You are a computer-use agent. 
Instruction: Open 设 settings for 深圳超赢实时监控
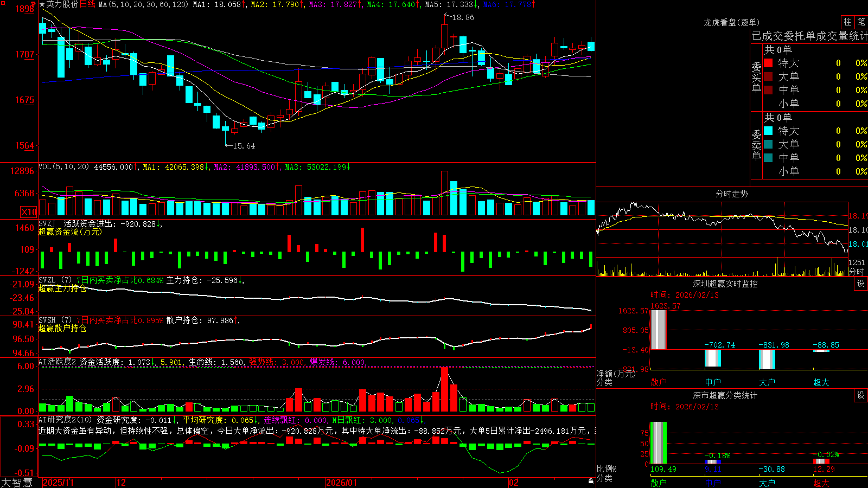[860, 284]
